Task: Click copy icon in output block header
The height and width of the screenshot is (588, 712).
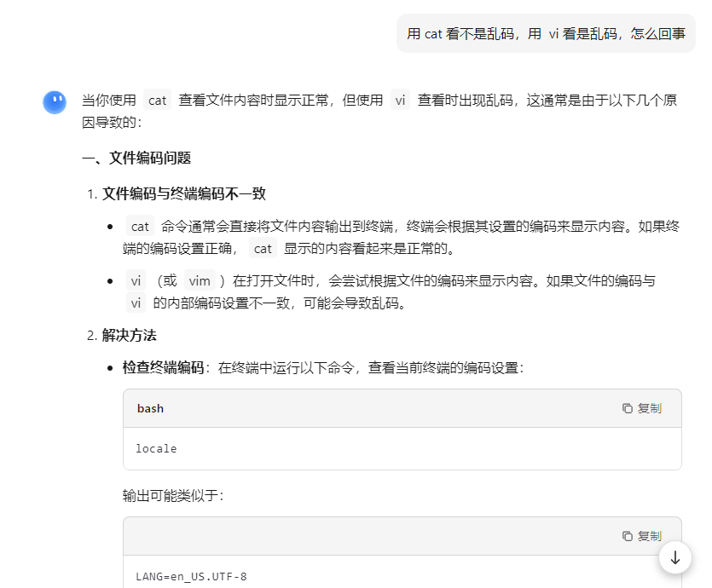Action: [x=628, y=536]
